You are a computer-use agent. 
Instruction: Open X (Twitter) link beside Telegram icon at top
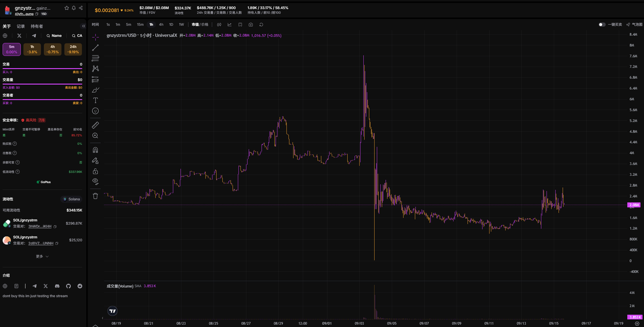coord(19,35)
